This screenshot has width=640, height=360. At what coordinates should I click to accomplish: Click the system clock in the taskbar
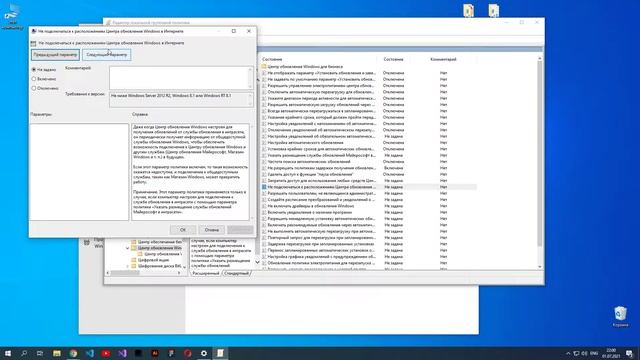click(611, 353)
